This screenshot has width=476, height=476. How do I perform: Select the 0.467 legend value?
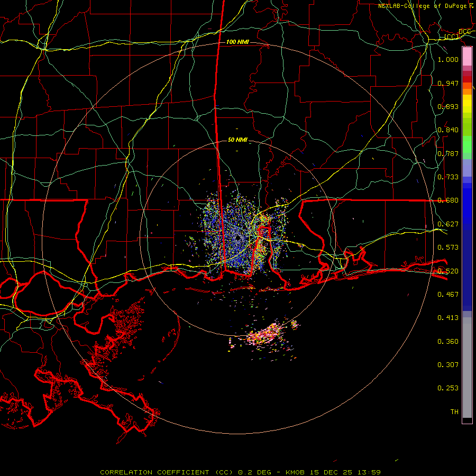click(448, 295)
